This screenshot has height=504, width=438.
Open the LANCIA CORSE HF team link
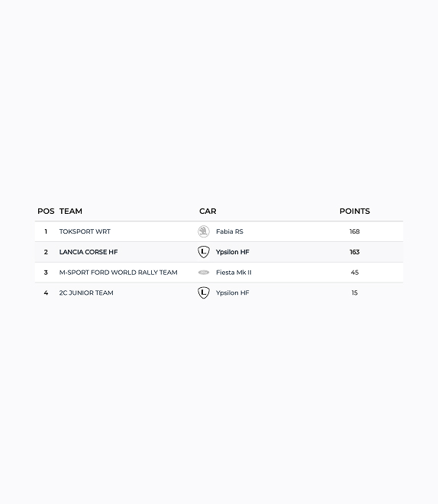click(x=89, y=252)
